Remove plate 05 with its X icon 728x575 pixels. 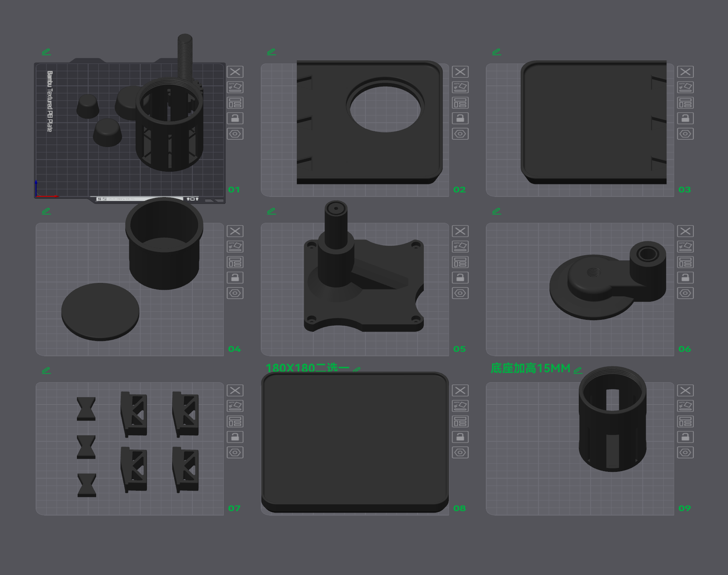(x=460, y=231)
